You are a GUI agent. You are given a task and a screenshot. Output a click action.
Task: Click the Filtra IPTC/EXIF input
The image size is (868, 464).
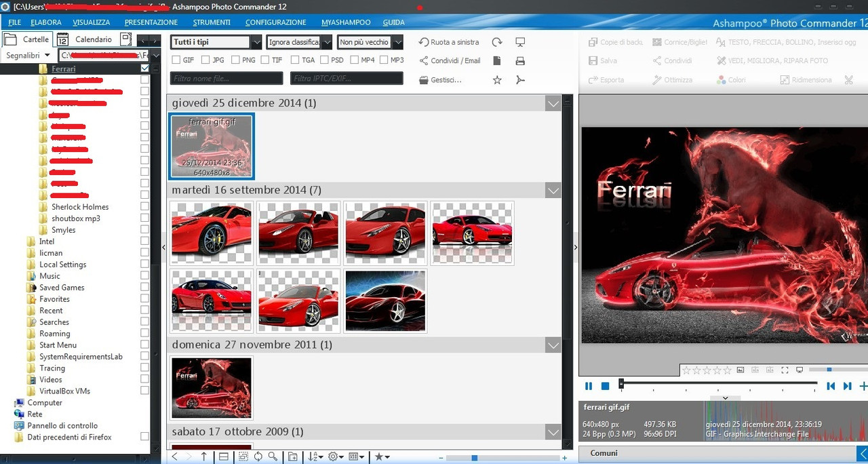(x=347, y=79)
